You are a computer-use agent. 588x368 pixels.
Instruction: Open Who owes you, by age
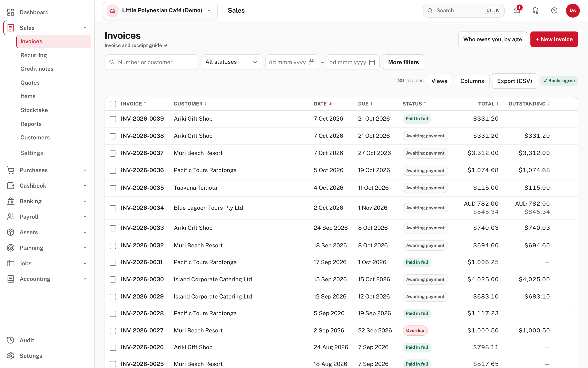tap(492, 39)
